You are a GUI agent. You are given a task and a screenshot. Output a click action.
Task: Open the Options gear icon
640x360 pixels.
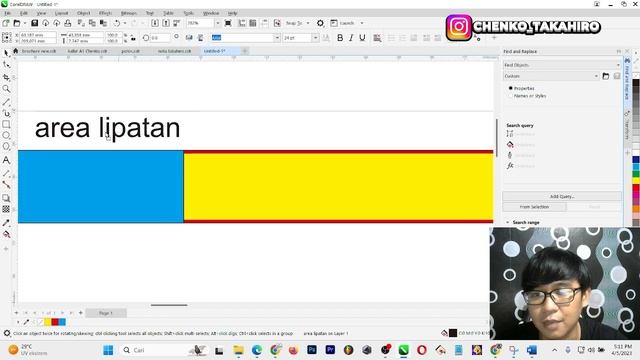[320, 23]
